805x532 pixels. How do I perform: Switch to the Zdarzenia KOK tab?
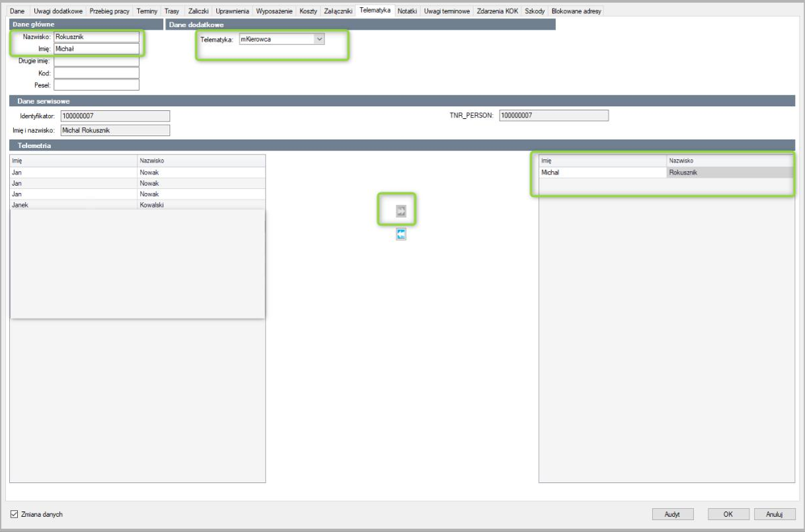[x=498, y=11]
